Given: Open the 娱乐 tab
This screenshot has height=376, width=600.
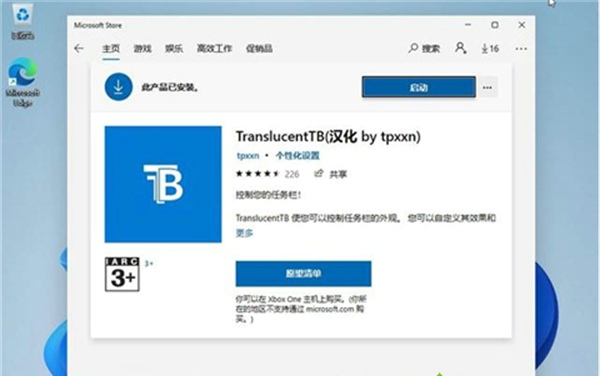Looking at the screenshot, I should [x=174, y=49].
